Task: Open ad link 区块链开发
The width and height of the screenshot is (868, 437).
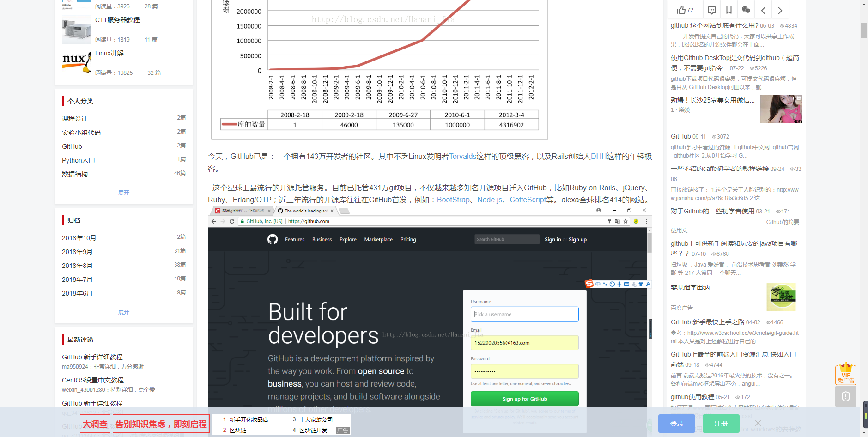Action: (313, 430)
